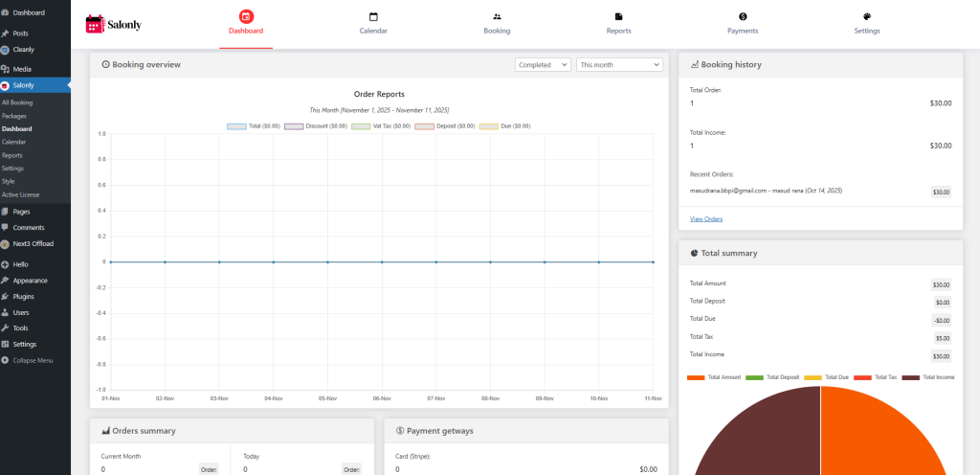Open the Completed status dropdown
The image size is (980, 475).
click(543, 65)
